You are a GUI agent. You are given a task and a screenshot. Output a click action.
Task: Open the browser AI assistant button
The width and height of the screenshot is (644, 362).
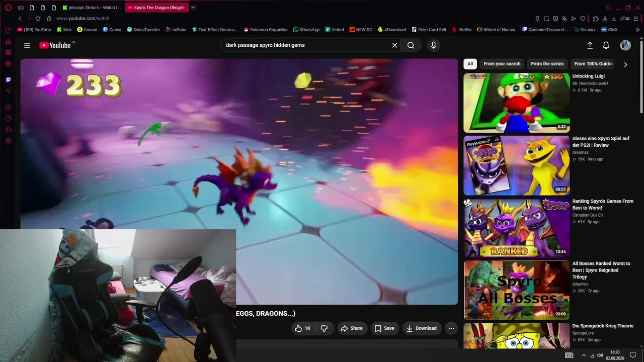pos(626,19)
